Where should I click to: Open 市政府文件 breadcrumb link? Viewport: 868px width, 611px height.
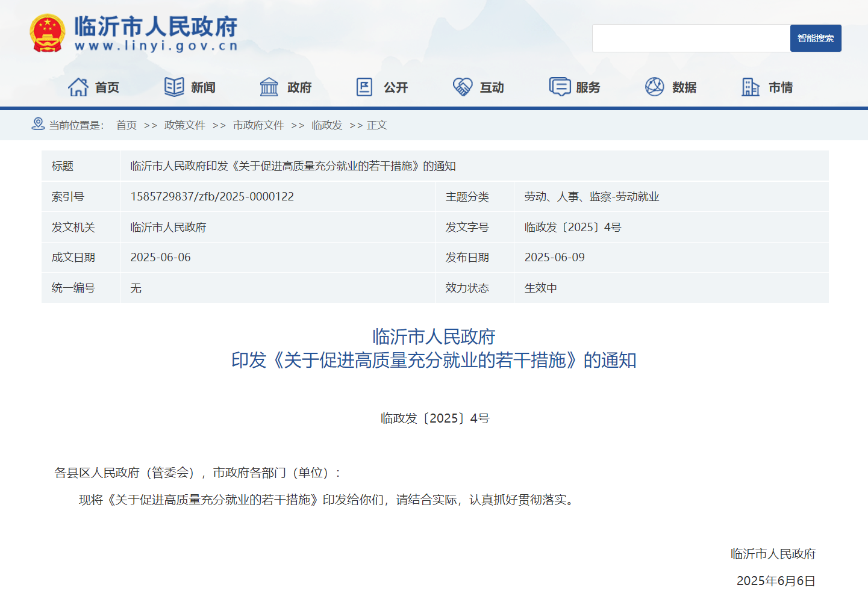(x=258, y=125)
